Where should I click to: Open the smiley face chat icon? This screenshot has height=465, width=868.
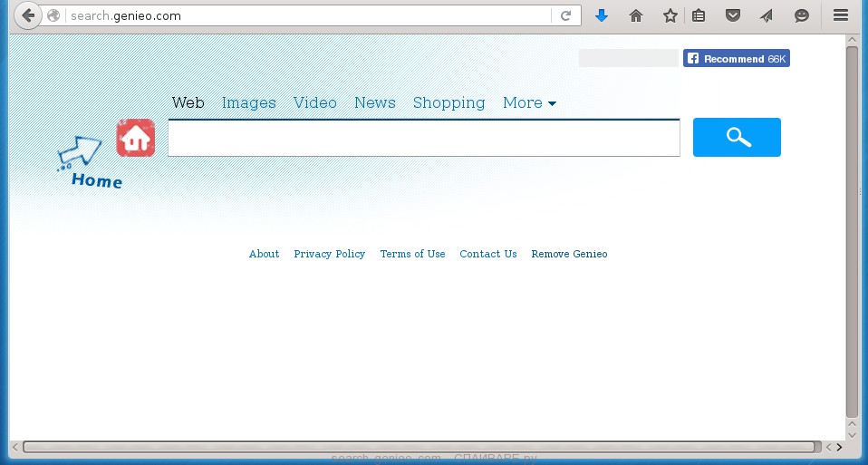click(x=801, y=15)
